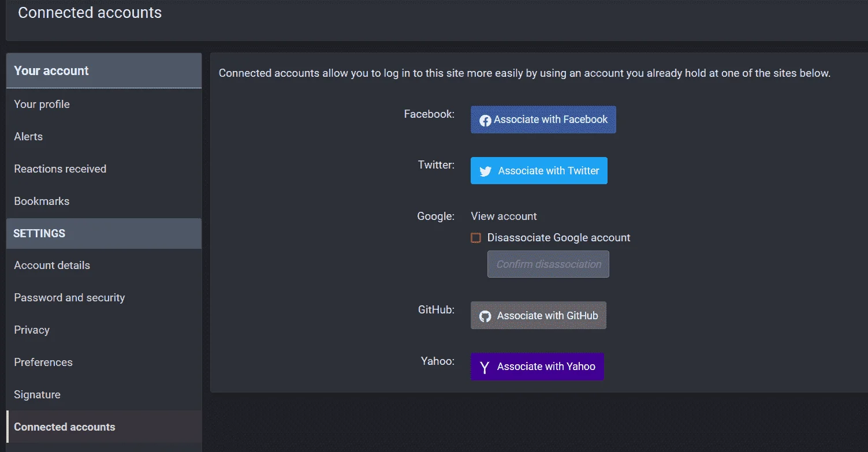Select Connected accounts sidebar item

point(104,427)
